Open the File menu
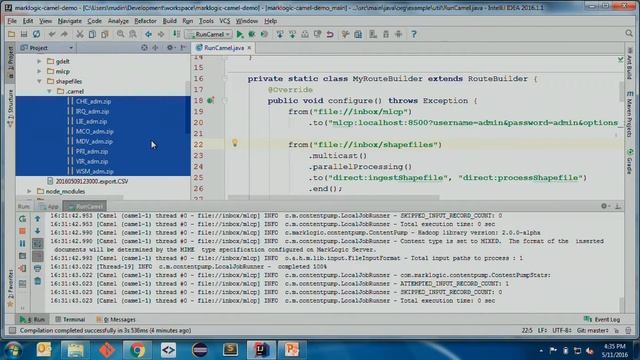Viewport: 640px width, 360px height. [12, 21]
